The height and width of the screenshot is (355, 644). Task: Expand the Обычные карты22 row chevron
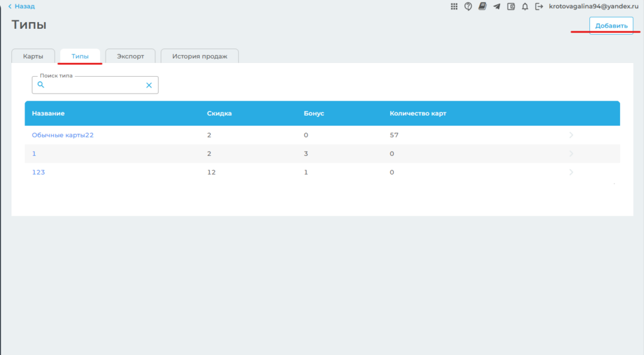[571, 135]
